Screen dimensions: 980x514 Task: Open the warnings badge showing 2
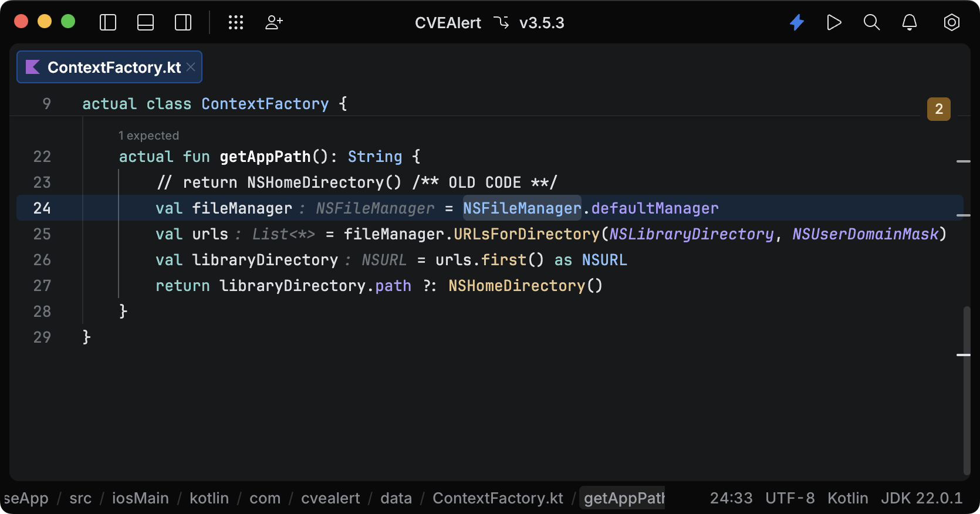tap(939, 109)
